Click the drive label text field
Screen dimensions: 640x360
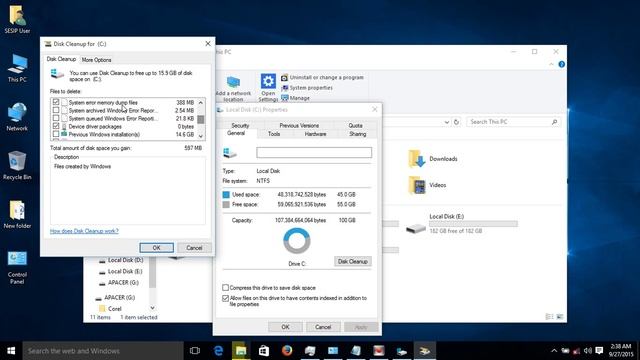(314, 153)
